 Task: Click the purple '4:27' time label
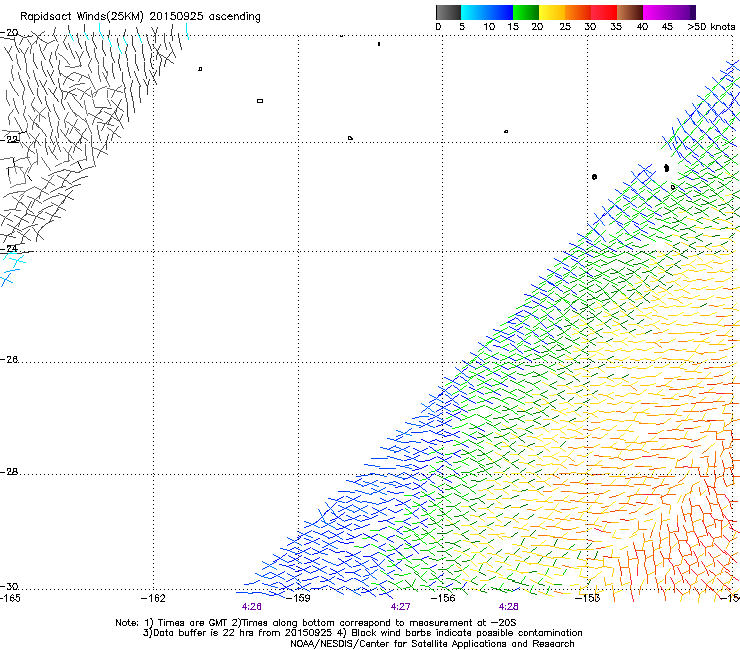(x=400, y=607)
